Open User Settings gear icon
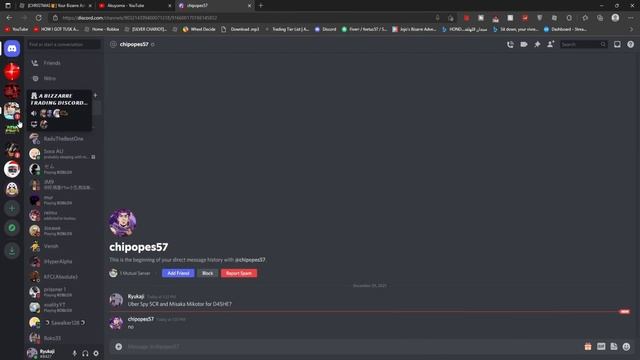Screen dimensions: 640x360 click(96, 353)
